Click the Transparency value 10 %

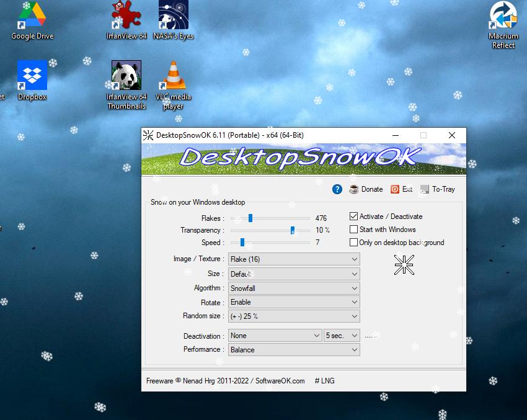click(322, 230)
